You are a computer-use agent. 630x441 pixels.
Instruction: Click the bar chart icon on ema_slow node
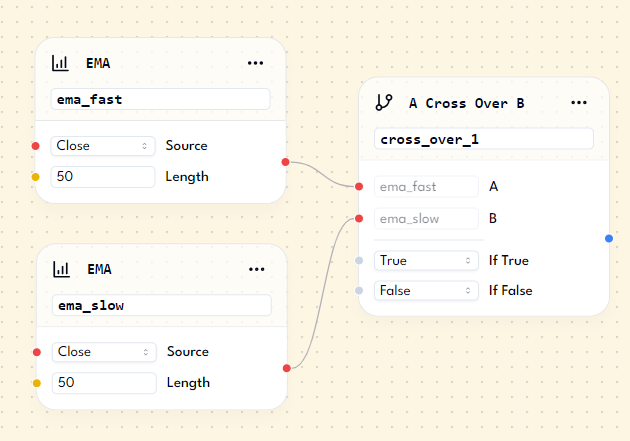[x=60, y=269]
